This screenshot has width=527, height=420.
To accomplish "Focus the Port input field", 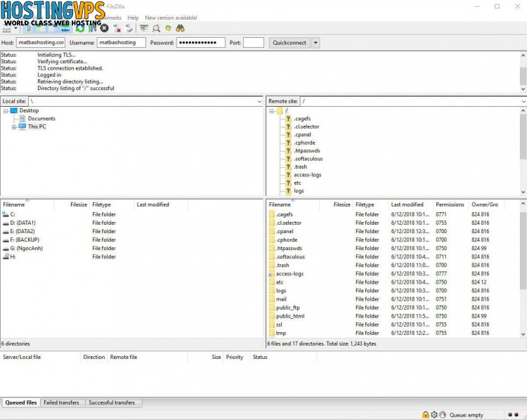I will [x=254, y=43].
